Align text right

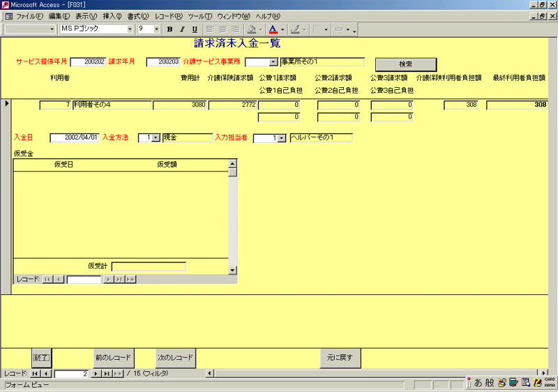(235, 29)
